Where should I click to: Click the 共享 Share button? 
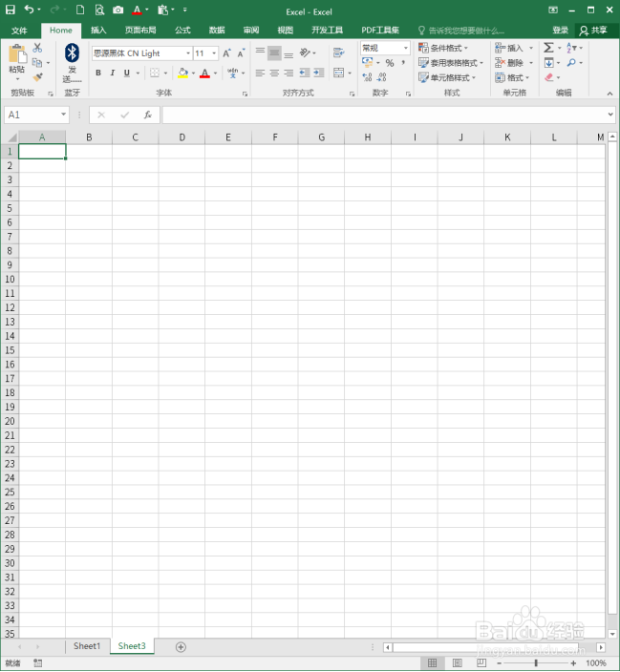[x=593, y=30]
